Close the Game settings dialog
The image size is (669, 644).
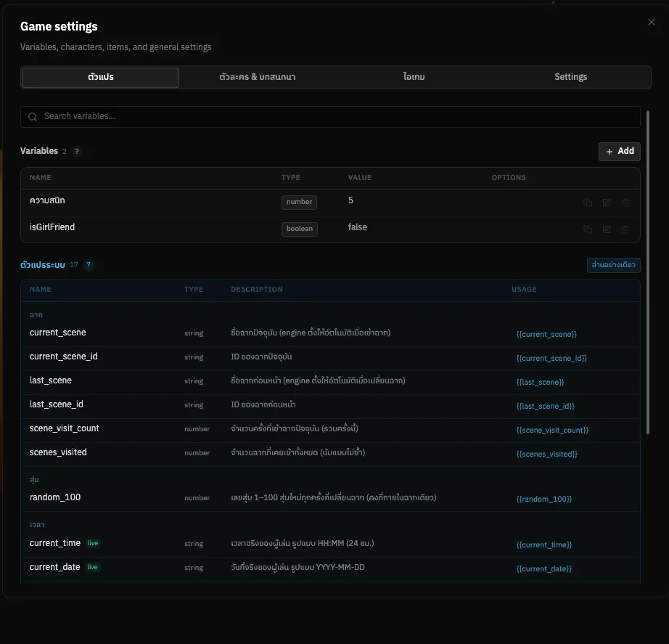(x=651, y=22)
